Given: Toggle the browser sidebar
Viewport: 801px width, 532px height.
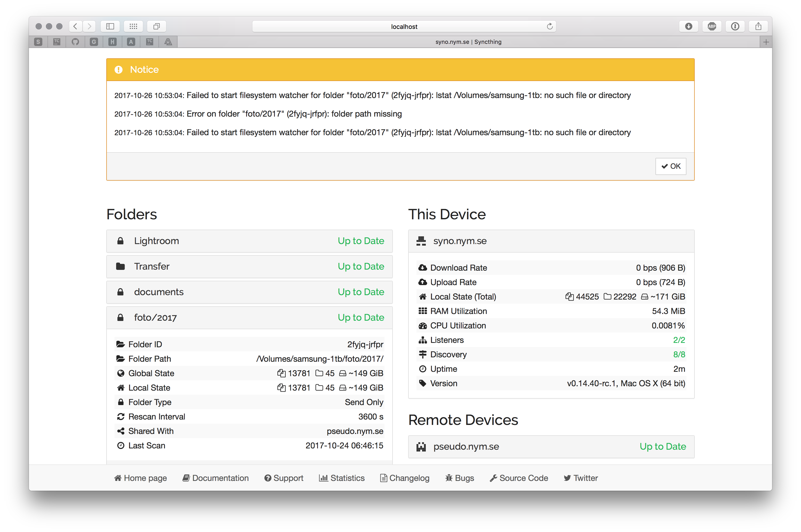Looking at the screenshot, I should [110, 26].
